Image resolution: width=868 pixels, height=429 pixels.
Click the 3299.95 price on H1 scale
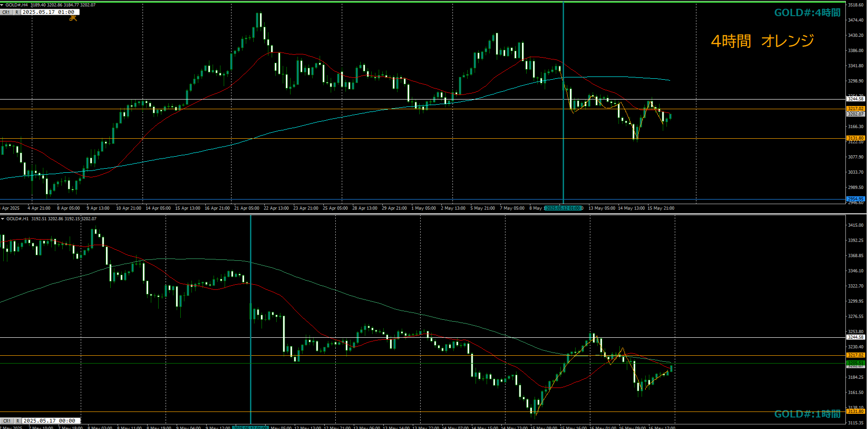[856, 301]
